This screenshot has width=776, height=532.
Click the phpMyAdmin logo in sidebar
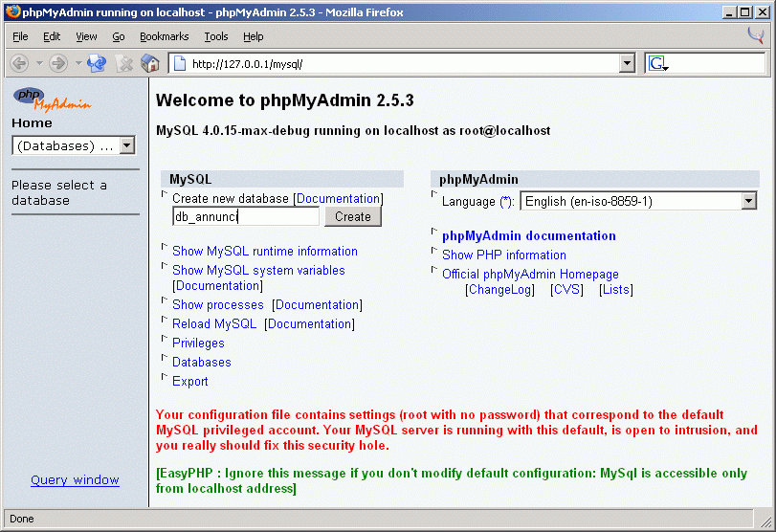[52, 100]
